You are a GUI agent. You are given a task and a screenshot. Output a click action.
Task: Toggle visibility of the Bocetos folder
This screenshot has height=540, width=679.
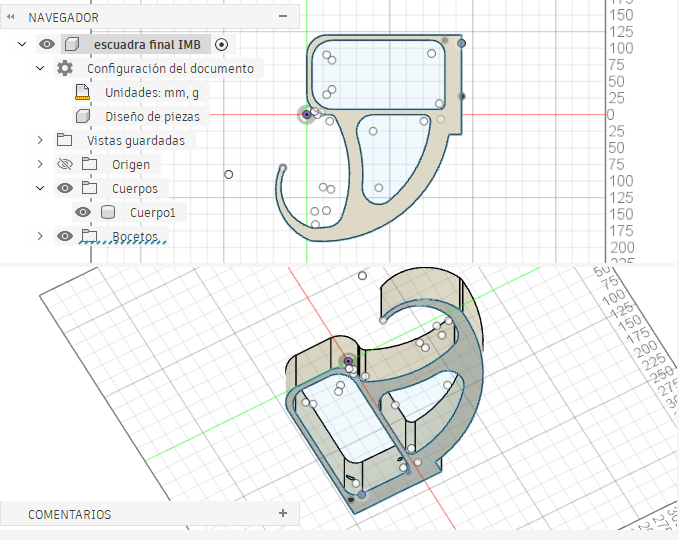point(65,236)
